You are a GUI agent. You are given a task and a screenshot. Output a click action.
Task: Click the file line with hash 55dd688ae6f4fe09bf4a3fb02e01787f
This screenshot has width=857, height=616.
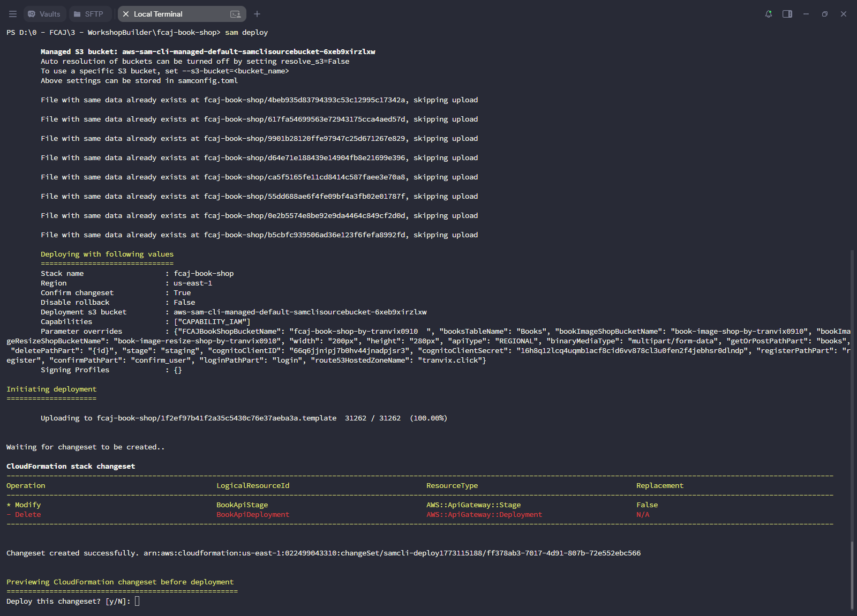(x=259, y=196)
